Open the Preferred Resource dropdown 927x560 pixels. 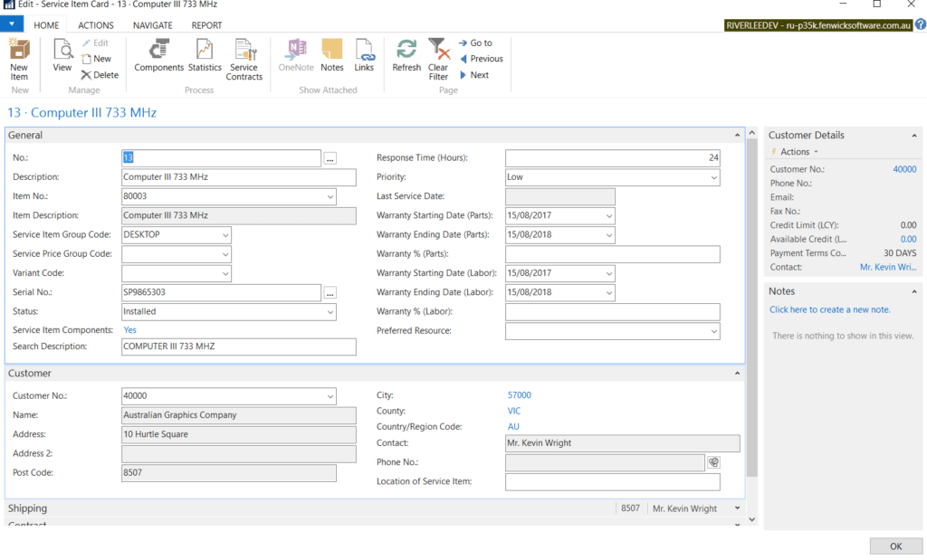(x=713, y=331)
